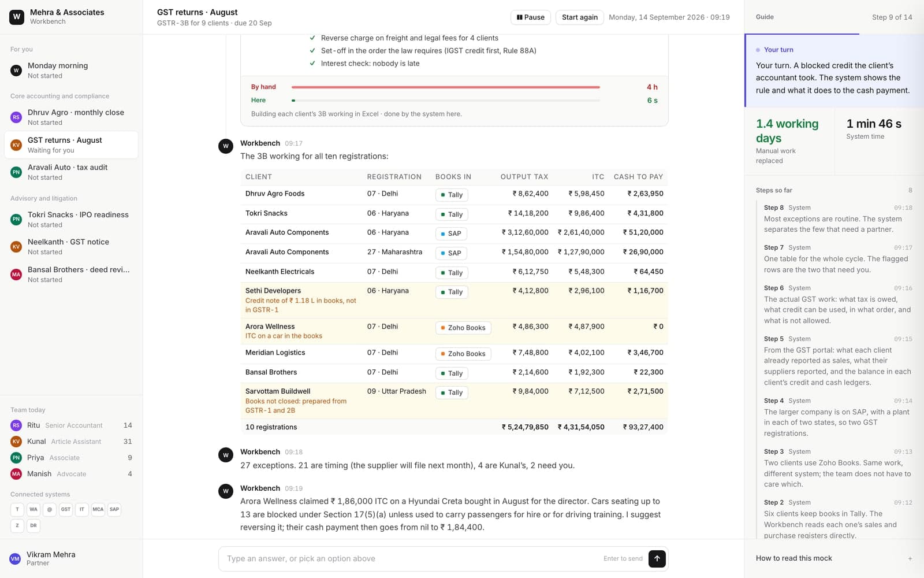Select the GST returns August task
The image size is (924, 578).
click(71, 145)
